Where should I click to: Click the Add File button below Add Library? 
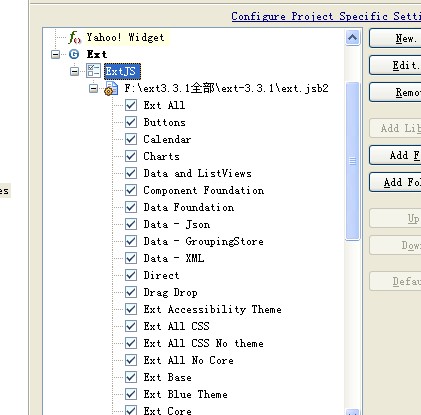pos(395,155)
